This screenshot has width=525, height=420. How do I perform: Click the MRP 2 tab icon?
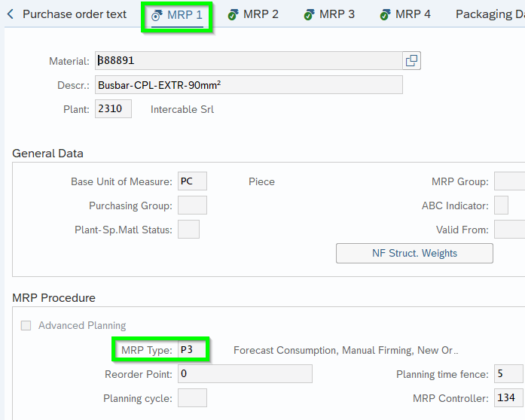(x=233, y=15)
